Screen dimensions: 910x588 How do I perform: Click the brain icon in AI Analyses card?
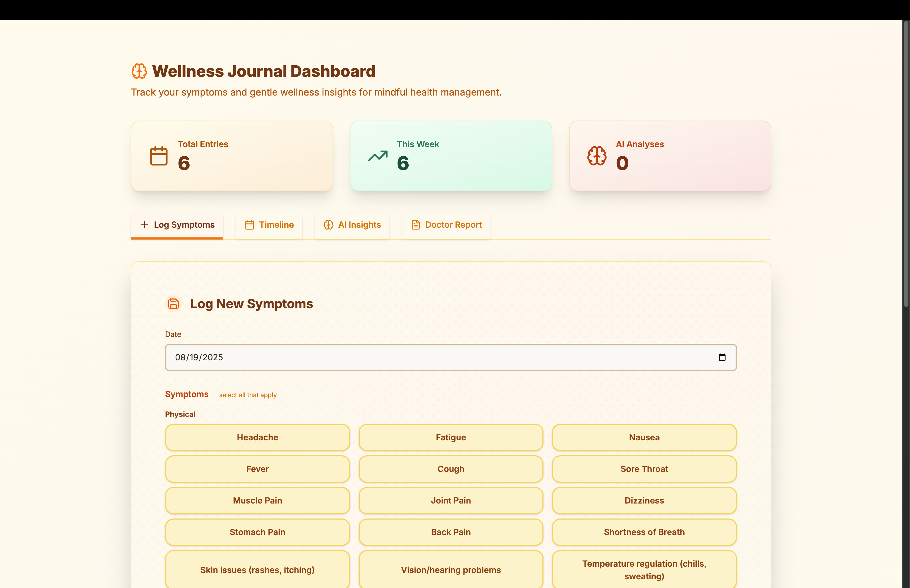[x=596, y=156]
